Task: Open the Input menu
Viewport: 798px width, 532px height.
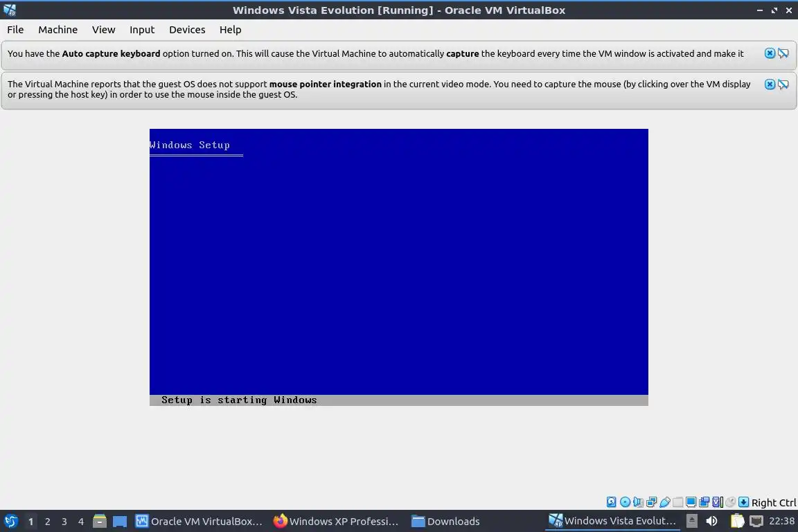Action: pos(142,30)
